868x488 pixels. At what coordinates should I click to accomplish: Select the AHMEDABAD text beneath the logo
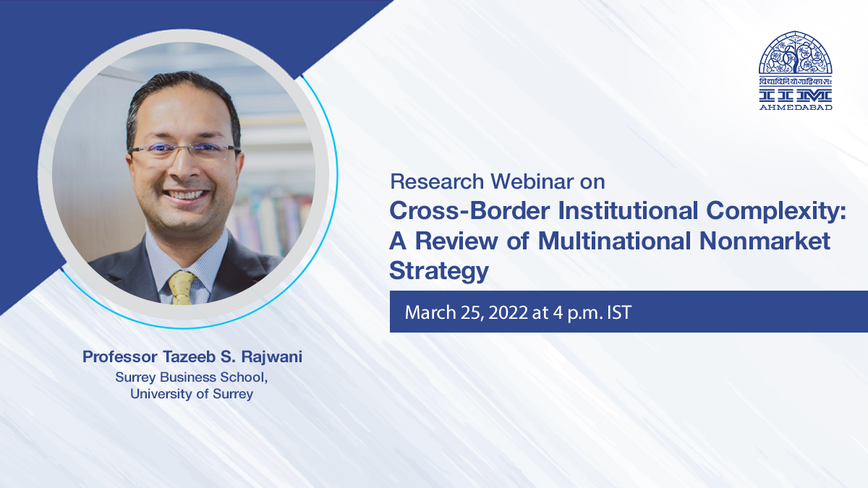[795, 107]
